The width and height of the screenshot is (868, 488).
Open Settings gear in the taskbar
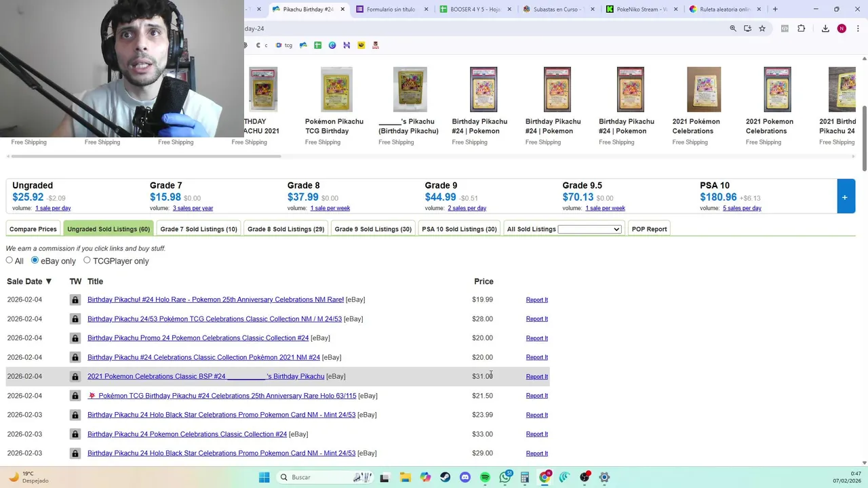tap(604, 477)
